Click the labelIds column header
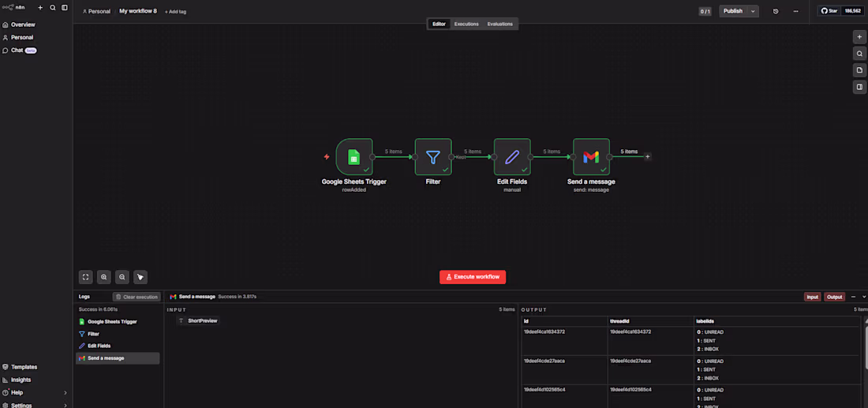Image resolution: width=868 pixels, height=408 pixels. [776, 321]
